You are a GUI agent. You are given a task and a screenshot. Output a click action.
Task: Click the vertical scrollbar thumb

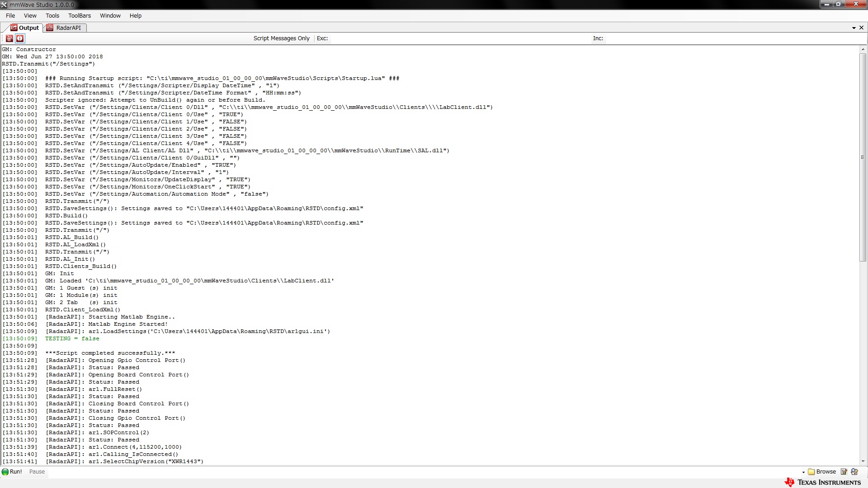(x=863, y=157)
